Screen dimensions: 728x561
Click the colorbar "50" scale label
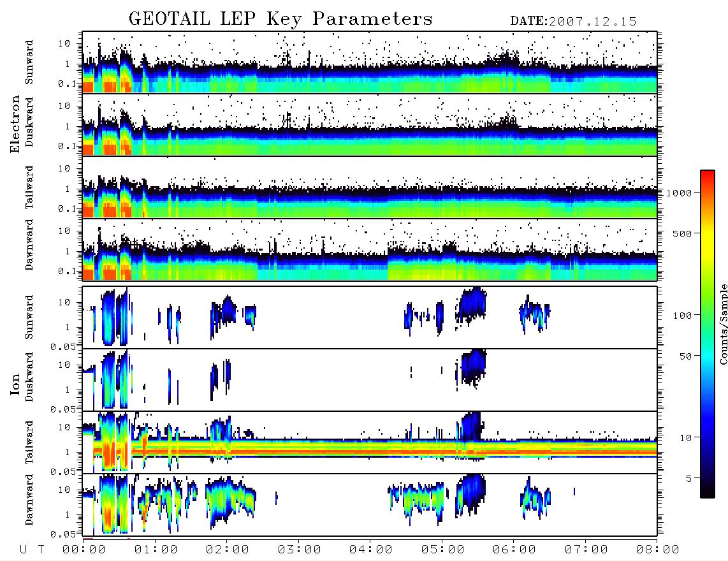[686, 356]
